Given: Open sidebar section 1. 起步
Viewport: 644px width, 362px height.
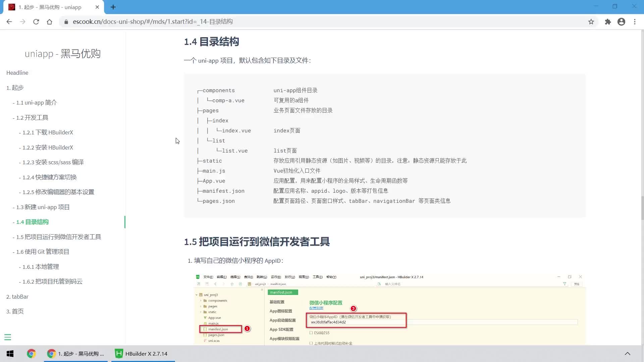Looking at the screenshot, I should click(15, 88).
